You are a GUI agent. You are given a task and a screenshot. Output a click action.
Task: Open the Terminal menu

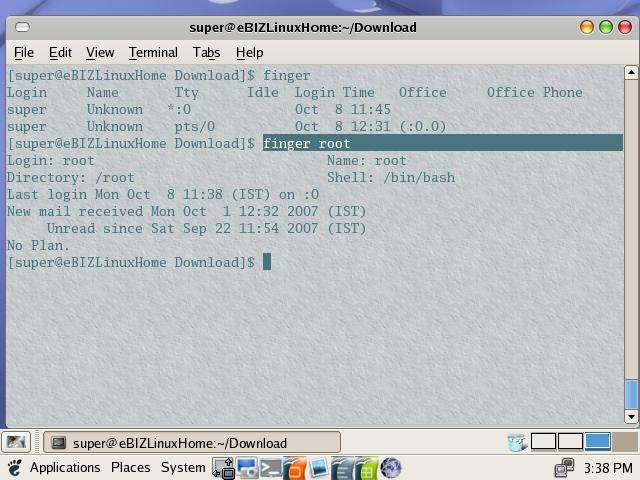[153, 52]
